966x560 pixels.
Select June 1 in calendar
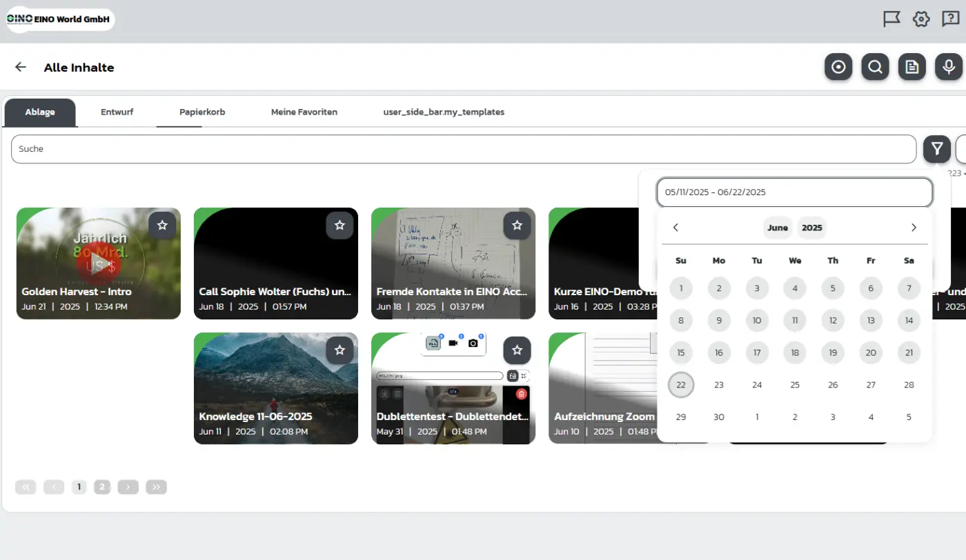(681, 288)
